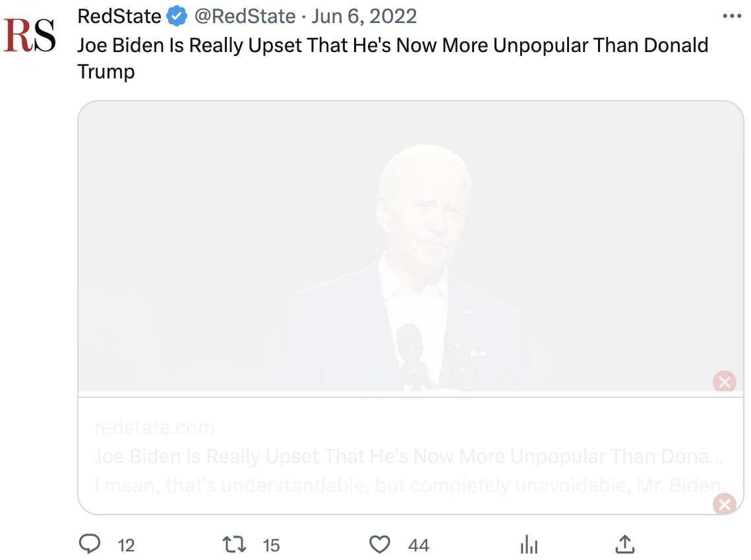751x560 pixels.
Task: Click the card description starting "I mean"
Action: [409, 486]
